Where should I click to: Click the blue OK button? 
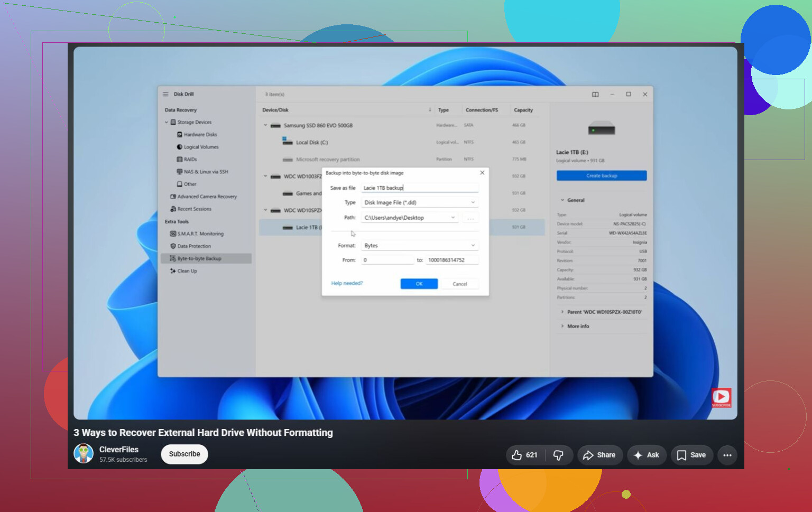(419, 284)
